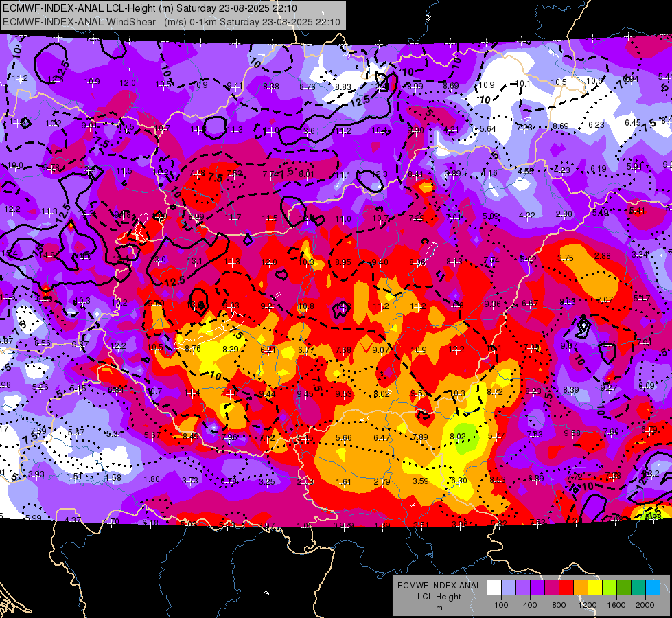Image resolution: width=672 pixels, height=618 pixels.
Task: Click the grid value '1.58'
Action: (113, 478)
